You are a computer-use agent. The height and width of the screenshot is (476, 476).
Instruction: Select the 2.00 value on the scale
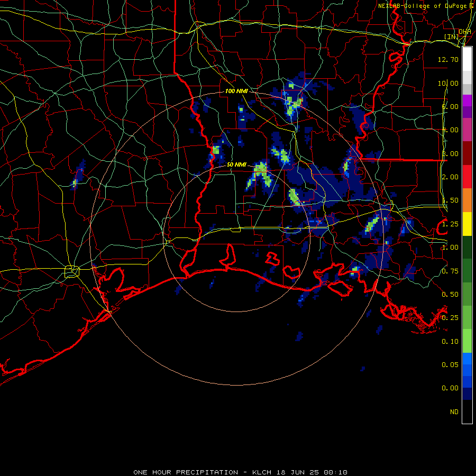tap(450, 177)
